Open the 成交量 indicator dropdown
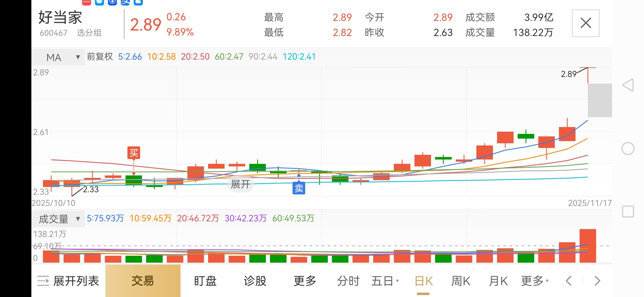 (58, 219)
